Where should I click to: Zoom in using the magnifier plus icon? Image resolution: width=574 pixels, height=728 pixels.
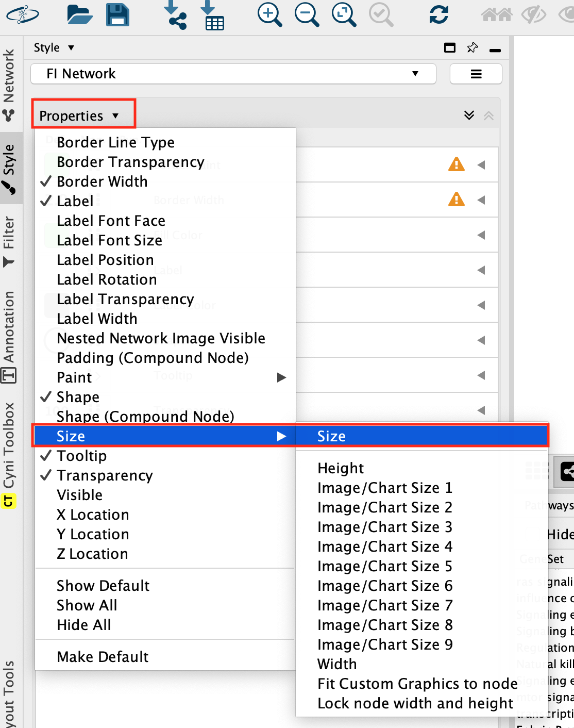point(269,15)
